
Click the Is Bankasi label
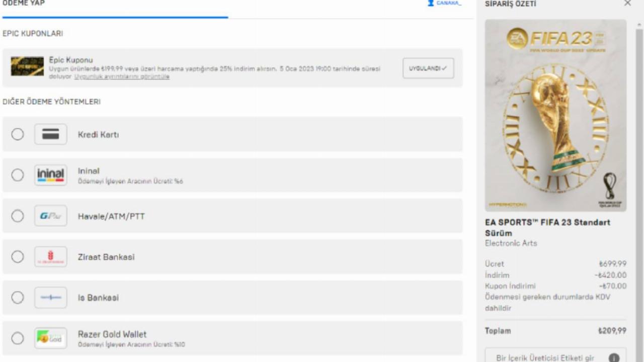(98, 298)
